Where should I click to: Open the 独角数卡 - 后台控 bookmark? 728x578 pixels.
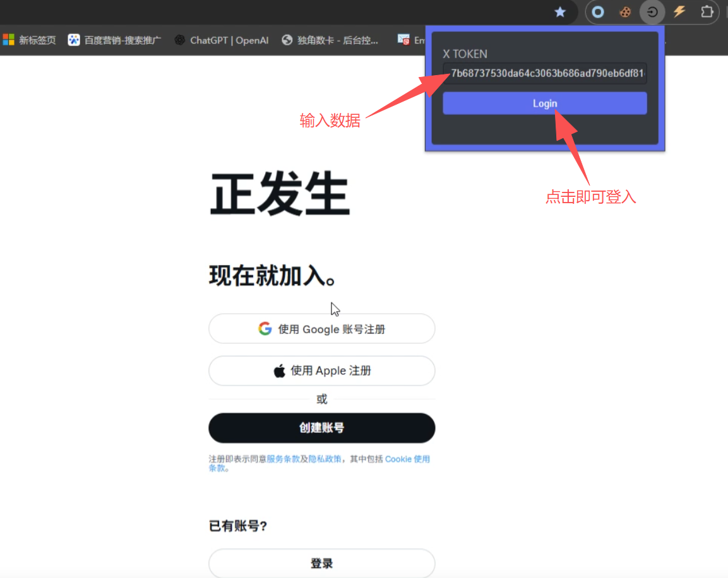coord(330,40)
